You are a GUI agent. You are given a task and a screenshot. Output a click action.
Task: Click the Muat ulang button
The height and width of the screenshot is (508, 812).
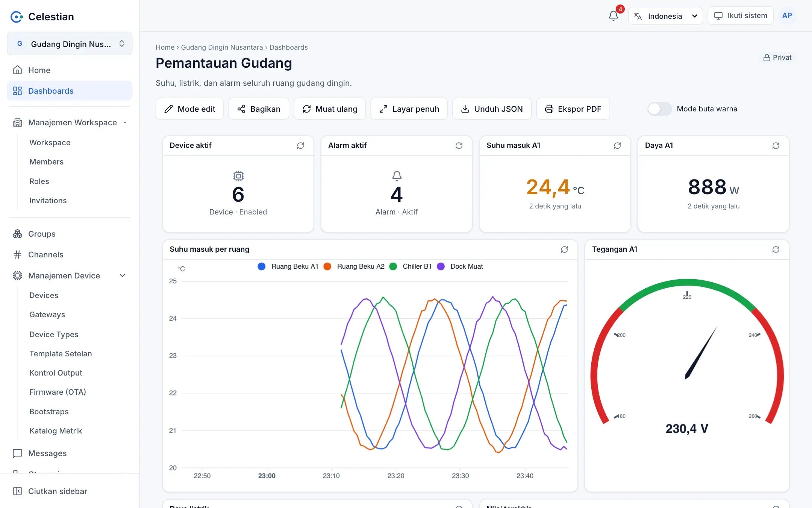click(x=330, y=109)
